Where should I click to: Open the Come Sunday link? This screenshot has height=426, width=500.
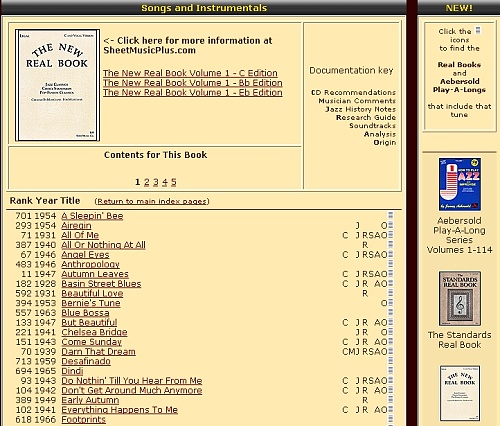pyautogui.click(x=92, y=342)
